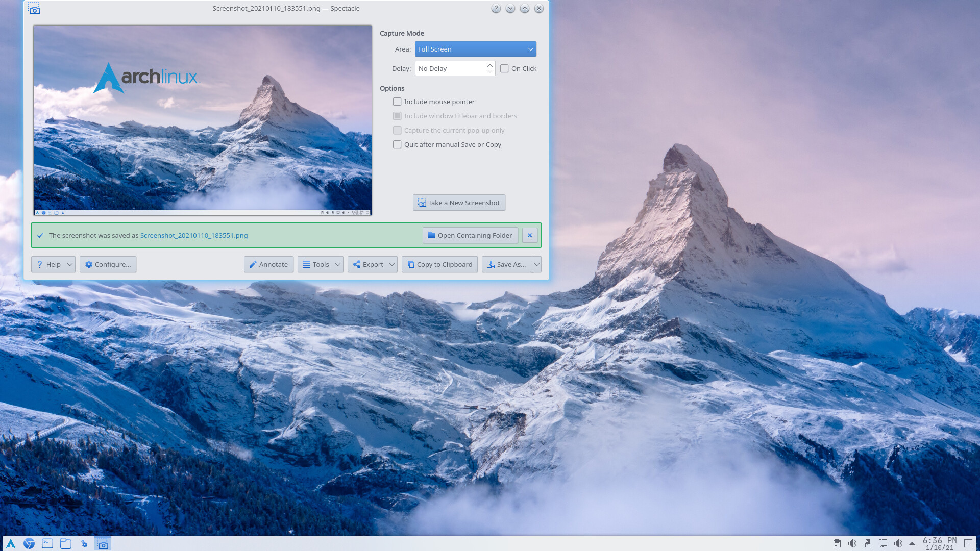Open System Settings gears icon in taskbar
Screen dimensions: 980x551
click(84, 544)
